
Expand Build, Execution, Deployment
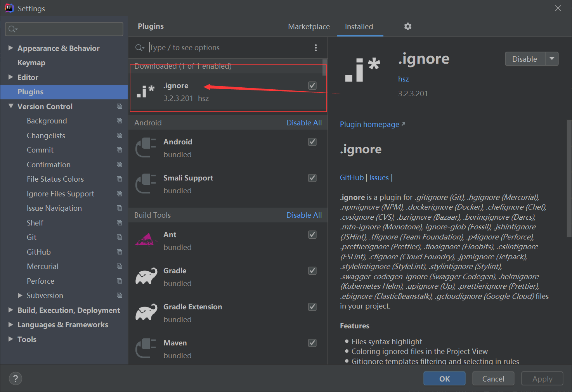coord(11,310)
